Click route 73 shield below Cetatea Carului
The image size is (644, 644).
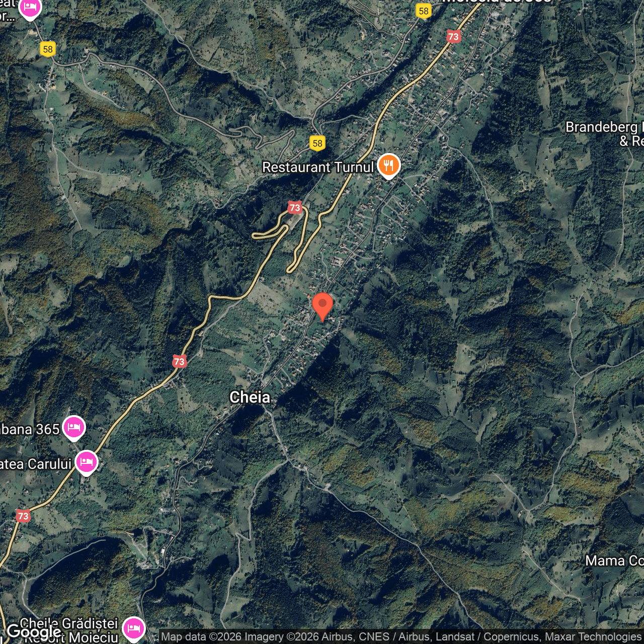click(23, 516)
